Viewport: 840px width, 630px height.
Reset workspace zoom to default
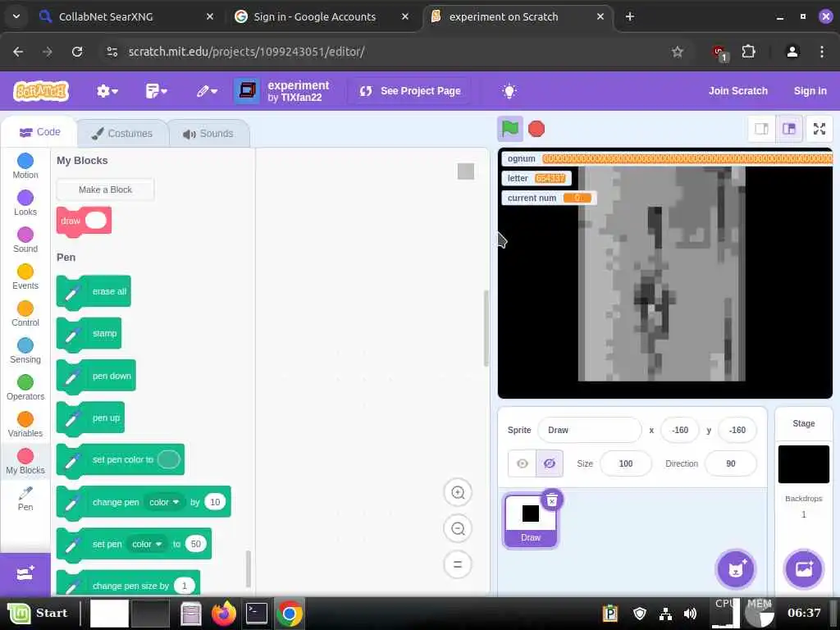click(458, 564)
